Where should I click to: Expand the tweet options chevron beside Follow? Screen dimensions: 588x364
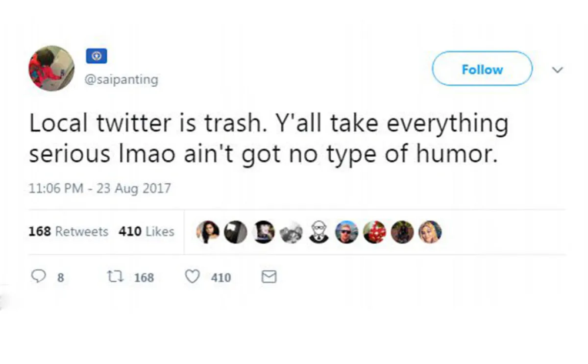coord(557,70)
